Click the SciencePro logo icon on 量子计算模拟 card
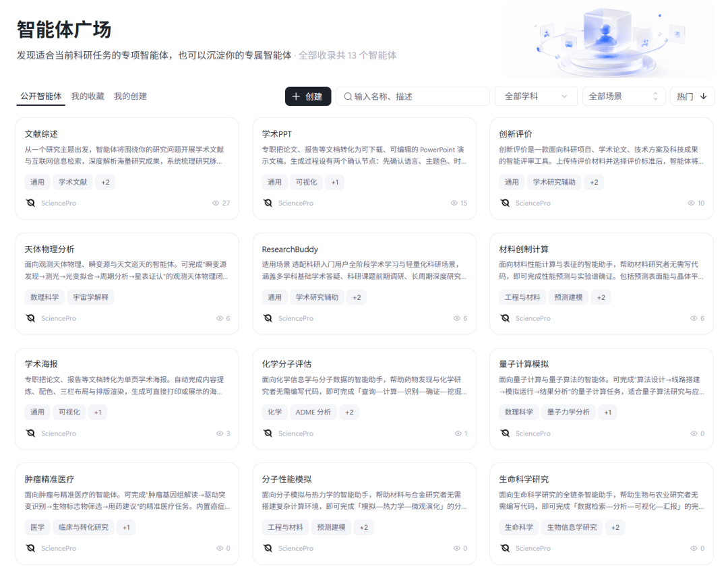 505,433
